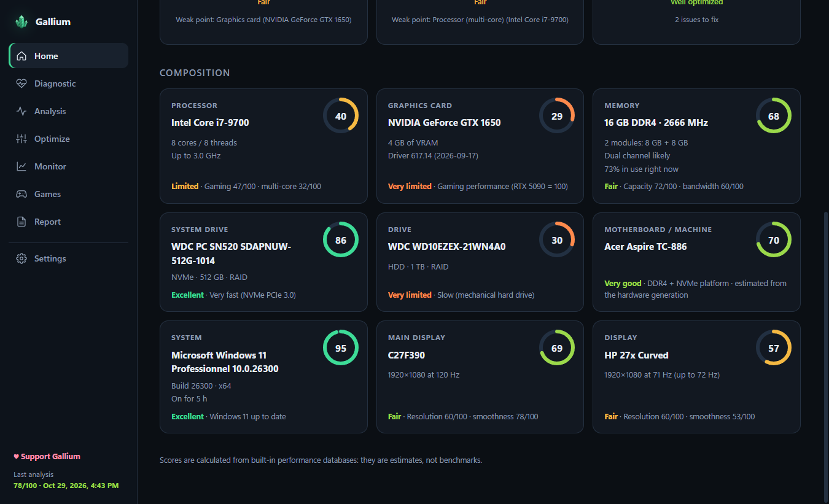The width and height of the screenshot is (829, 504).
Task: Click the Monitor chart icon
Action: point(21,166)
